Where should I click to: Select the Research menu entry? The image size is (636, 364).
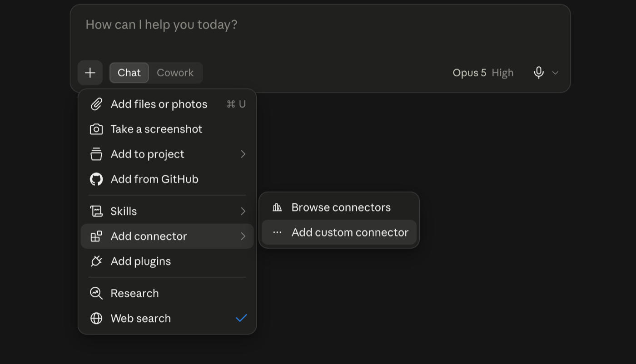(167, 293)
